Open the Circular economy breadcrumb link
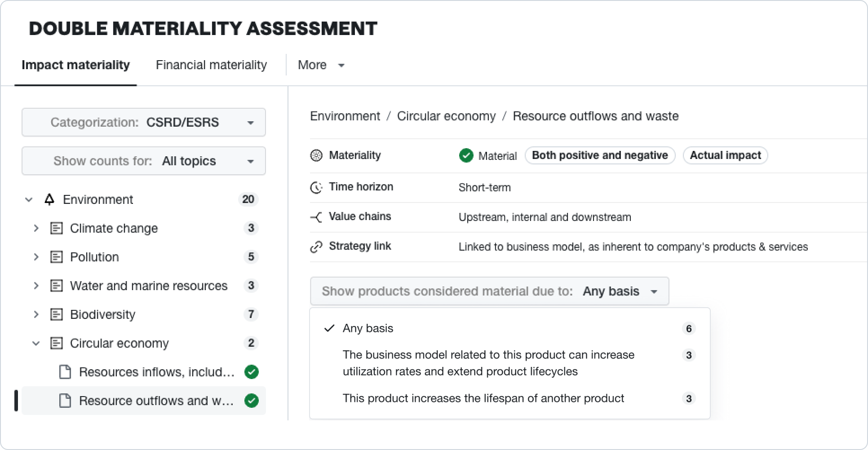 click(446, 116)
